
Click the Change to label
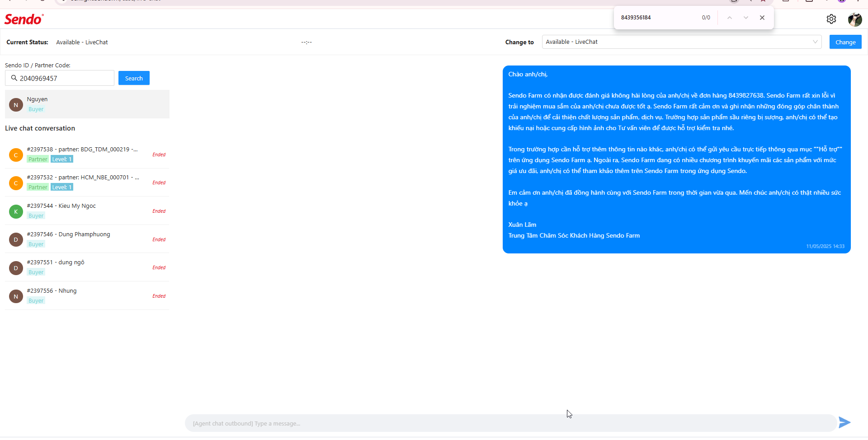[519, 42]
